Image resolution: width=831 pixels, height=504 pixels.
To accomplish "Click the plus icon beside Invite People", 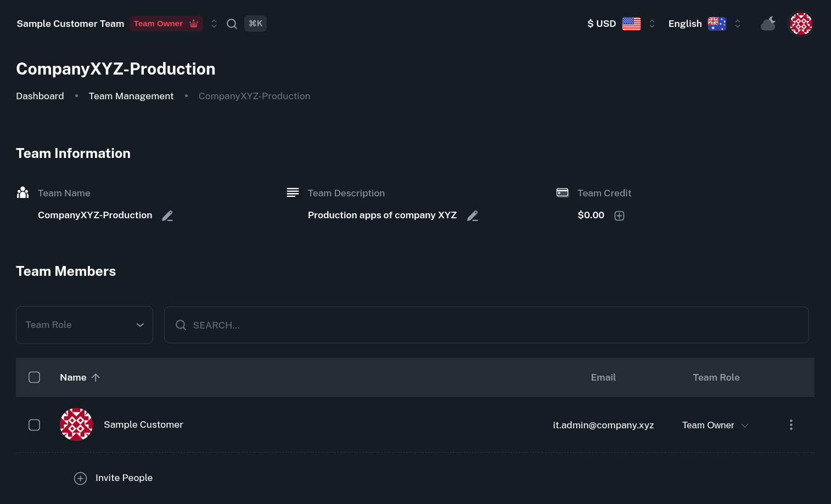I will [x=80, y=478].
